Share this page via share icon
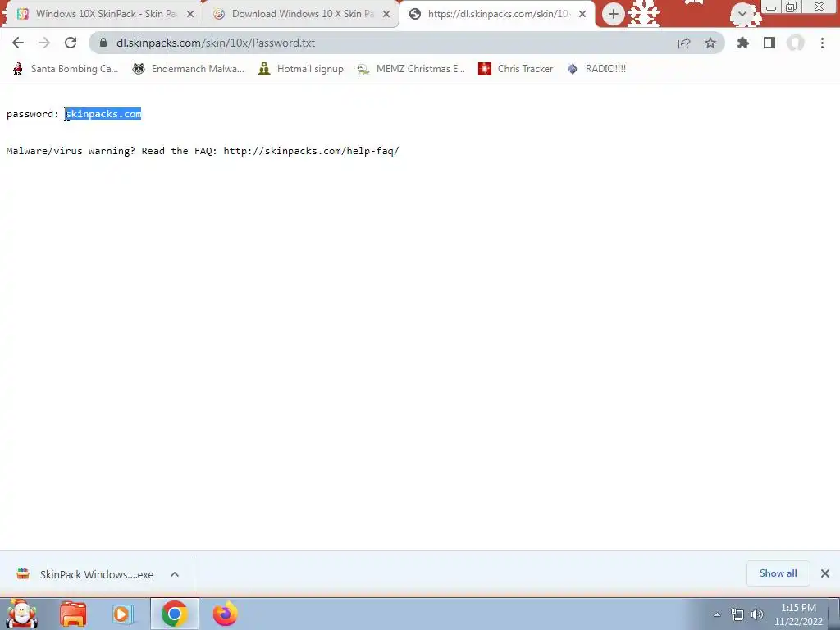The width and height of the screenshot is (840, 630). tap(684, 43)
